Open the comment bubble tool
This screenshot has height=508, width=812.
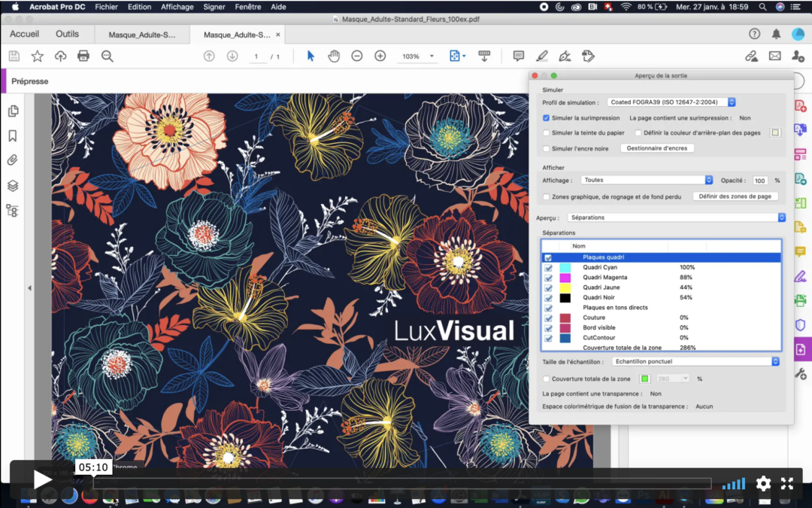click(x=518, y=56)
